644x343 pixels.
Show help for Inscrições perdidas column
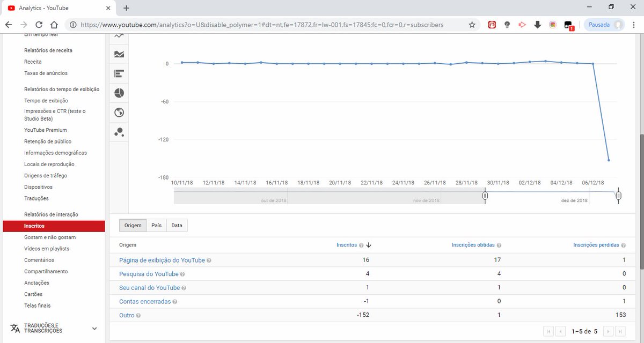pyautogui.click(x=624, y=245)
